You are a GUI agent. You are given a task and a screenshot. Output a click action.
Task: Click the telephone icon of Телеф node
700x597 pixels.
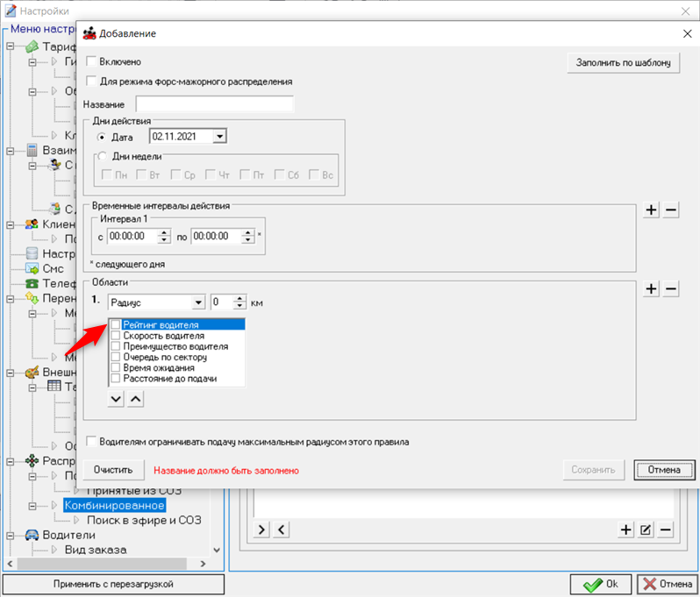32,283
